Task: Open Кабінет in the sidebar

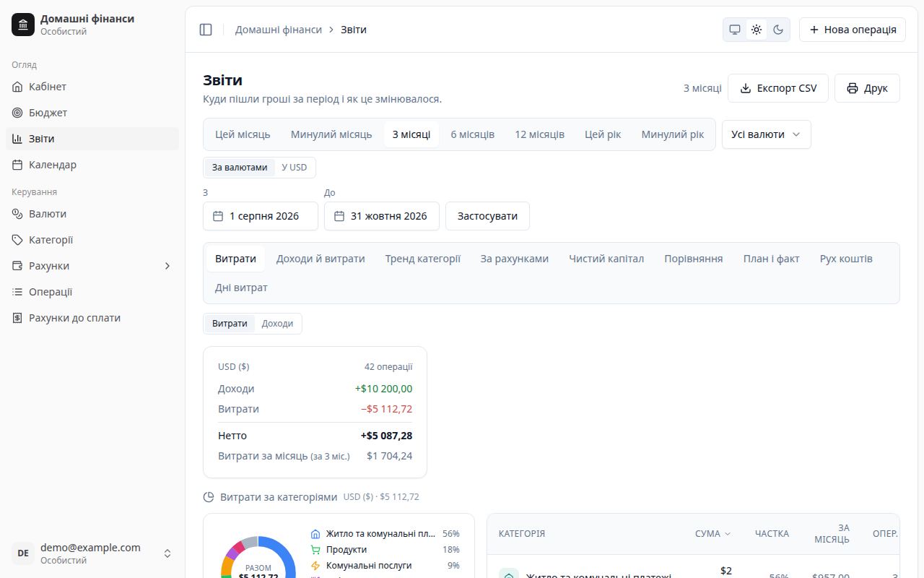Action: coord(92,87)
